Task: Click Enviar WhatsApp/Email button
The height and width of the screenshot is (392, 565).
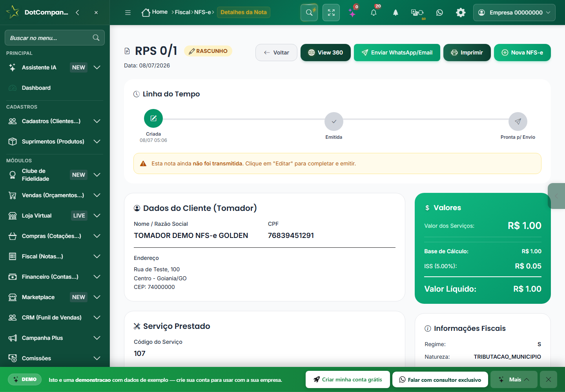Action: click(397, 53)
